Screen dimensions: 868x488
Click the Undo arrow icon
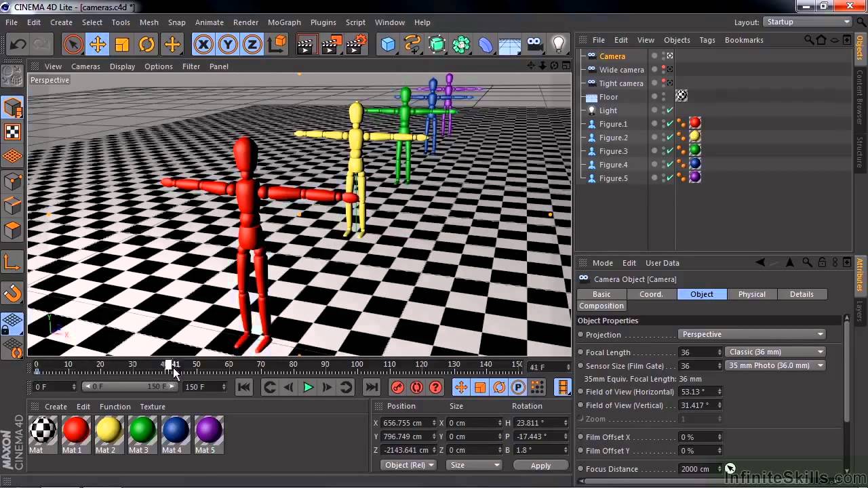18,45
